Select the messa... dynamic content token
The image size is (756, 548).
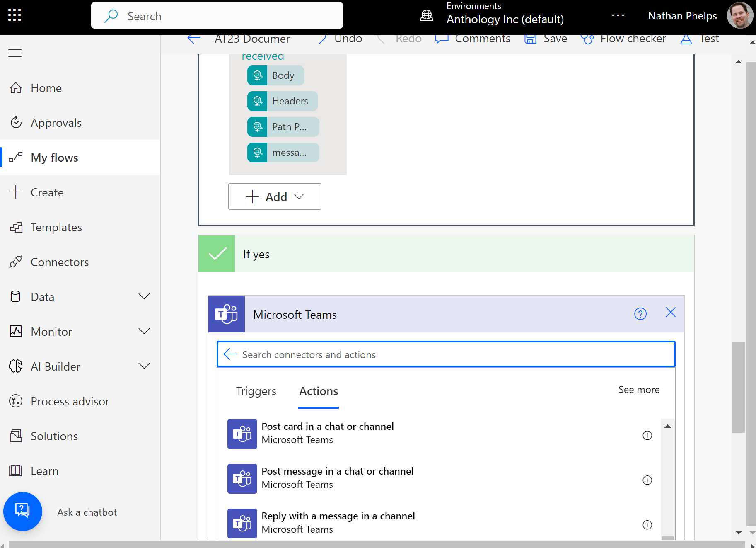(x=283, y=153)
